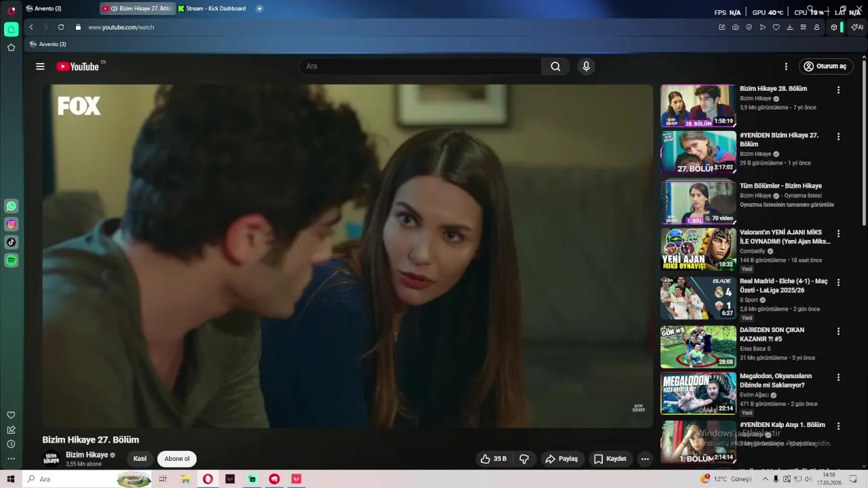Open the browser profile person icon

coord(817,27)
